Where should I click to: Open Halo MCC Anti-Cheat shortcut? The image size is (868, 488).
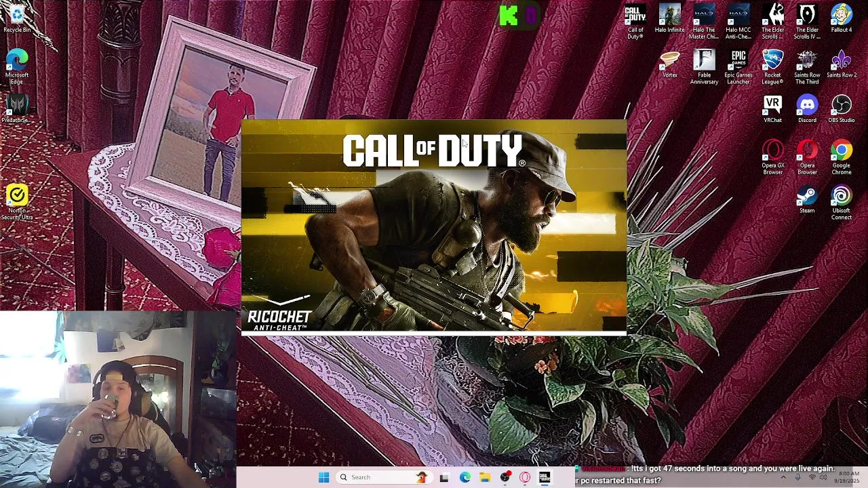[x=738, y=22]
